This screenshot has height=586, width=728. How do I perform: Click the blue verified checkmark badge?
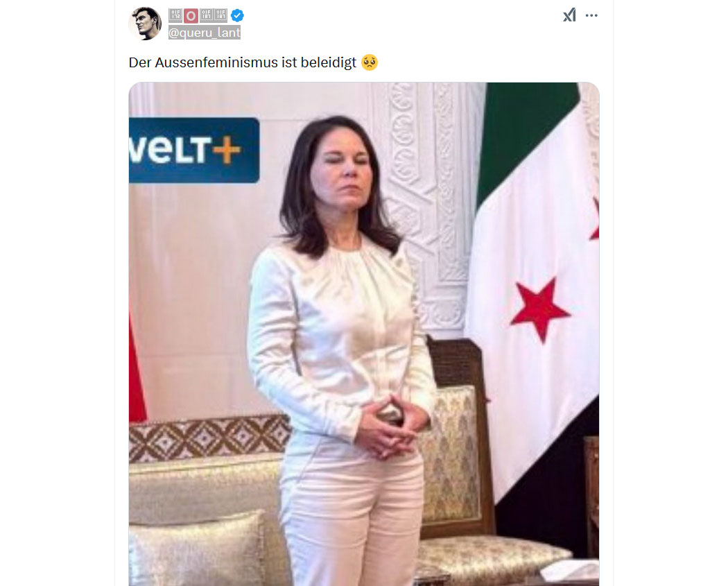click(x=237, y=16)
